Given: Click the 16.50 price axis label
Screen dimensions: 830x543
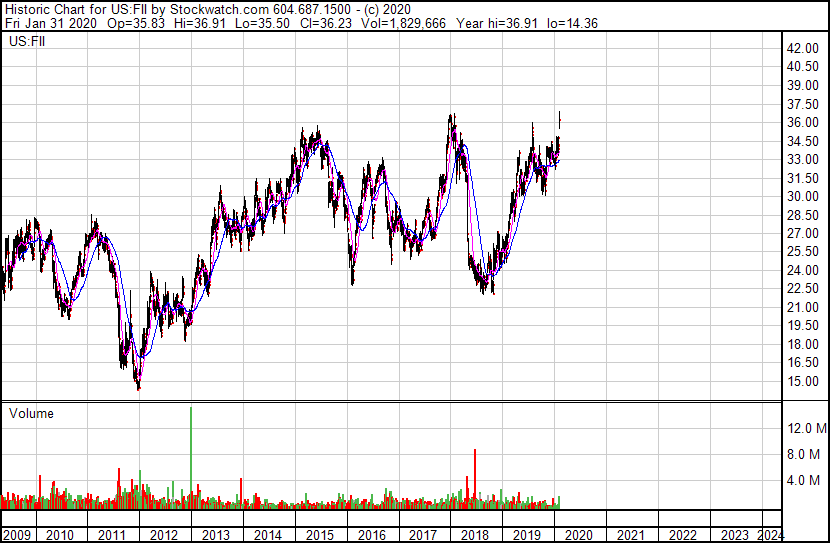Looking at the screenshot, I should point(802,363).
